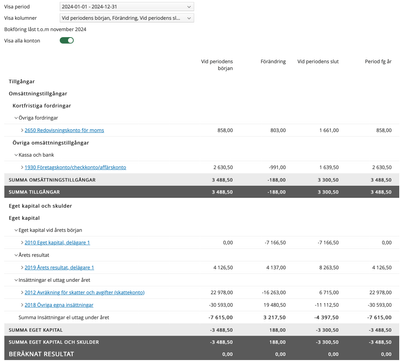Collapse the Övriga fordringar group
This screenshot has height=362, width=400.
pos(16,118)
